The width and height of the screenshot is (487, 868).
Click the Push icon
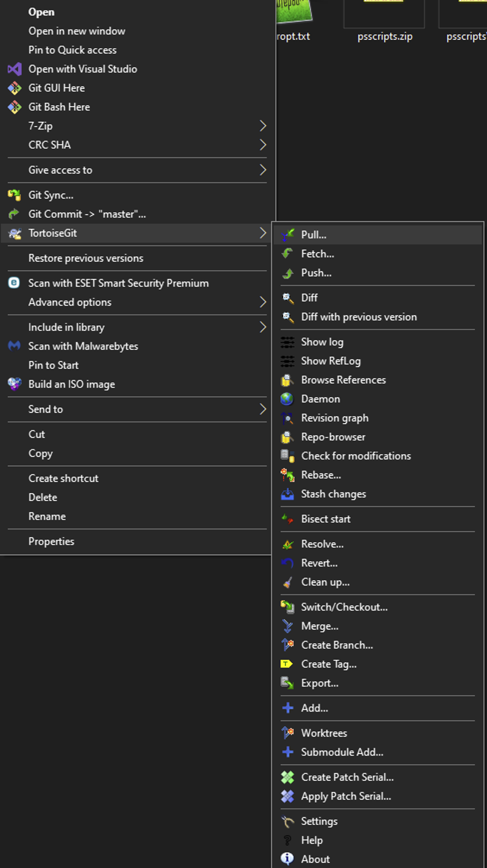tap(287, 273)
